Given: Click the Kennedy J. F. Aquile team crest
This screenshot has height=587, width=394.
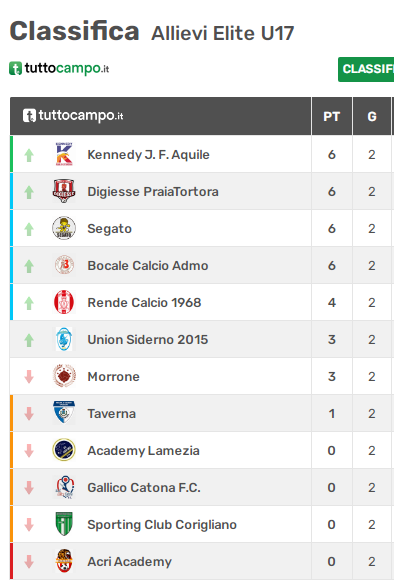Looking at the screenshot, I should coord(64,154).
